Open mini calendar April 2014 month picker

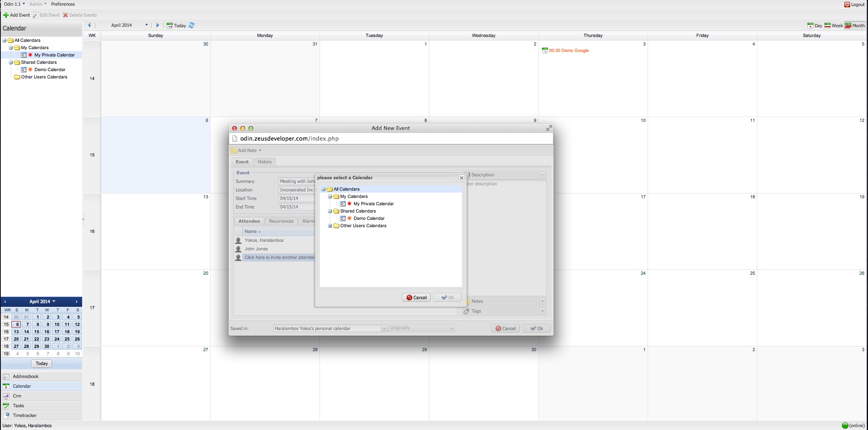(42, 302)
